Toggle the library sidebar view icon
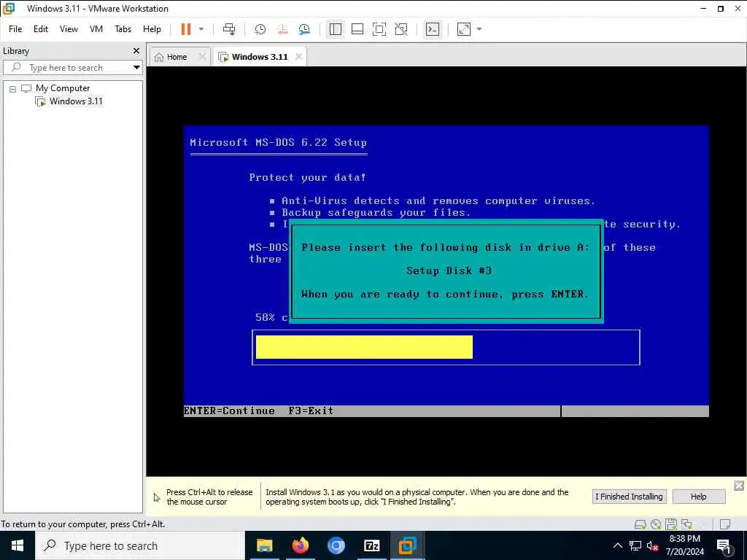This screenshot has width=747, height=560. pos(336,29)
